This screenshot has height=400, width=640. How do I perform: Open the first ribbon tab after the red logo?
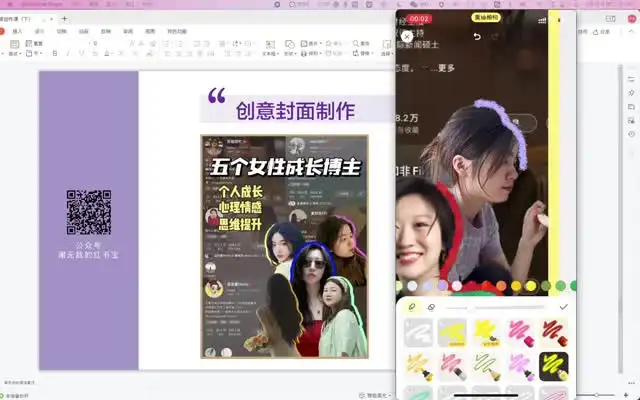[17, 31]
